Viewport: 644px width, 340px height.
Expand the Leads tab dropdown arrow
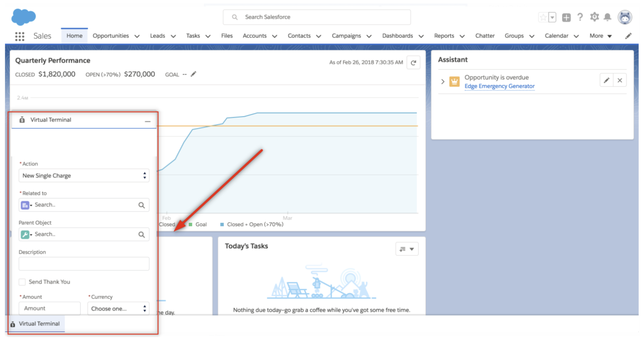click(x=173, y=36)
